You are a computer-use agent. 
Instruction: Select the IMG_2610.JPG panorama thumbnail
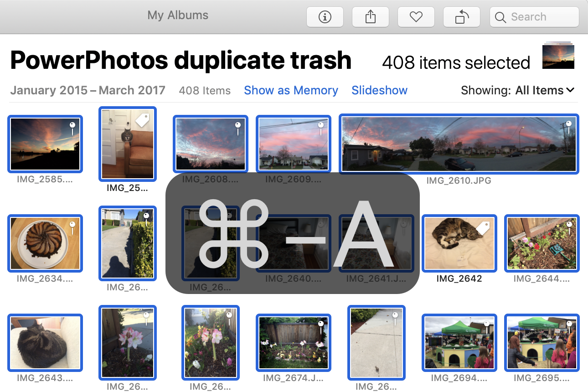(459, 144)
